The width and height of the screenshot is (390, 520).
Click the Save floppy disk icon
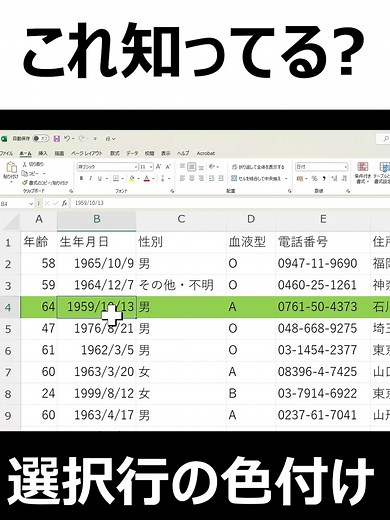pos(57,138)
